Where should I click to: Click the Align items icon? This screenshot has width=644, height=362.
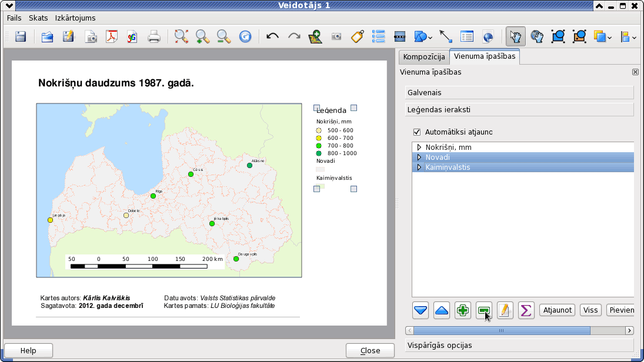point(626,37)
